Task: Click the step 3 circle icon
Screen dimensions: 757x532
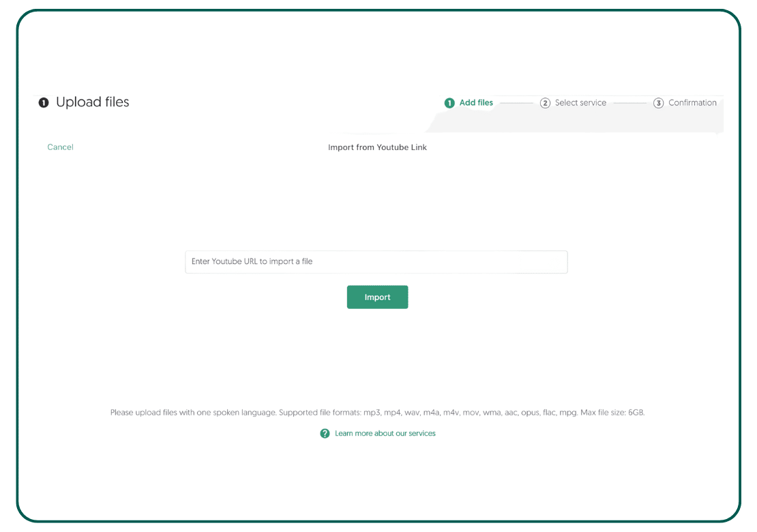Action: click(x=658, y=103)
